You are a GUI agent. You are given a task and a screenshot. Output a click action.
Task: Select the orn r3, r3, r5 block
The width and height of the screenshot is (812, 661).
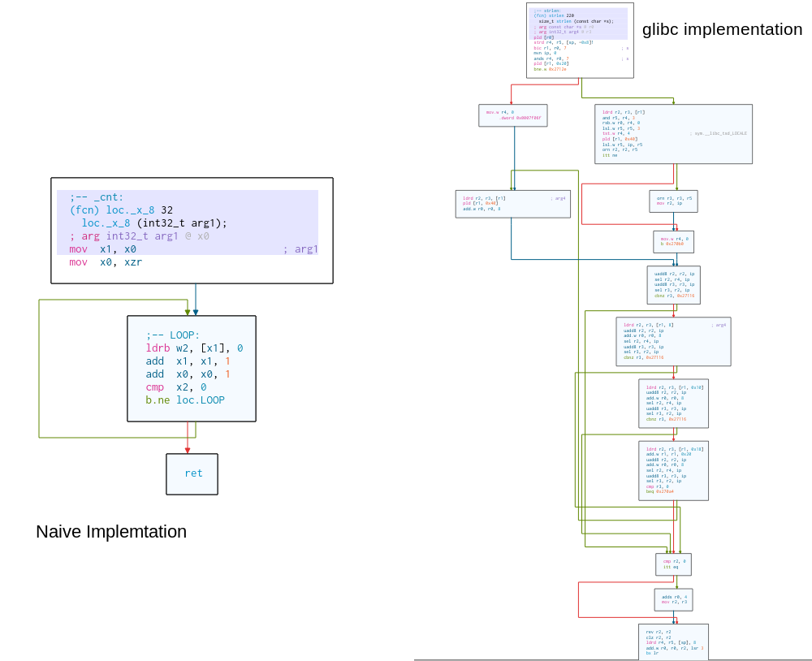[x=673, y=201]
